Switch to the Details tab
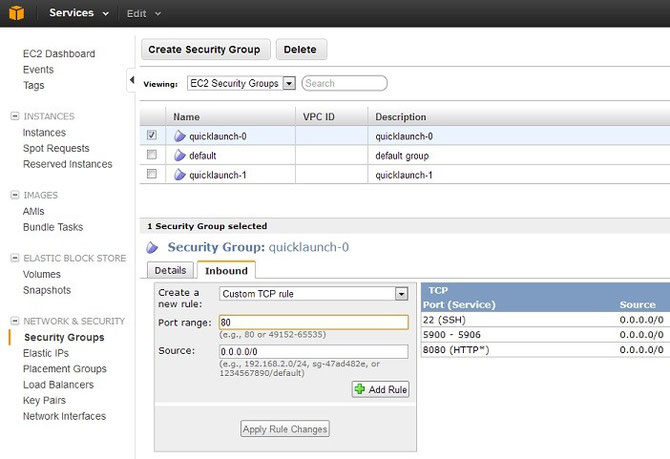670x459 pixels. (x=170, y=271)
